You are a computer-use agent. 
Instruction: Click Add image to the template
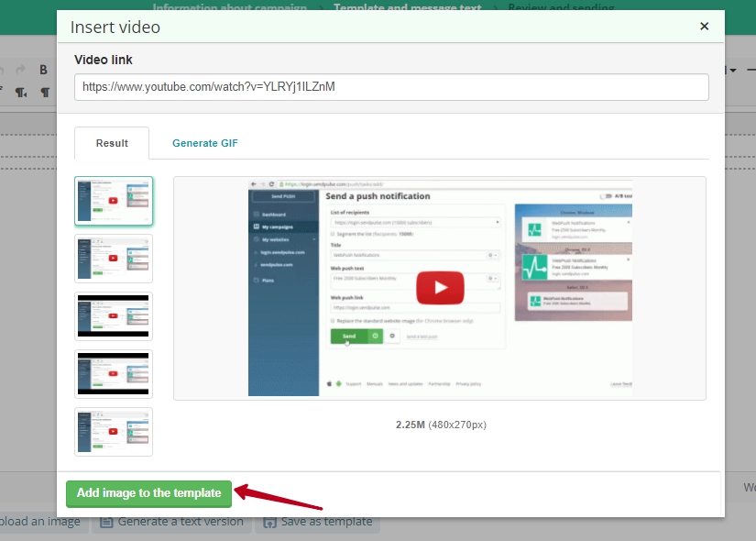click(148, 493)
